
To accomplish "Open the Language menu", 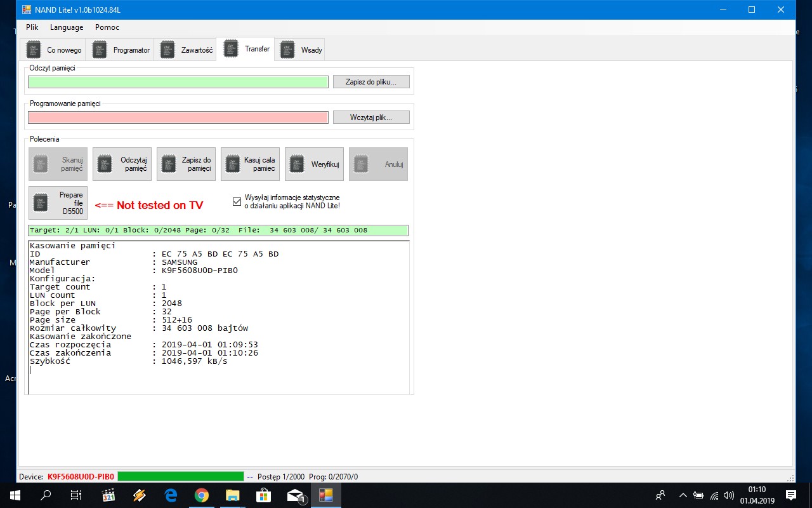I will click(x=67, y=27).
